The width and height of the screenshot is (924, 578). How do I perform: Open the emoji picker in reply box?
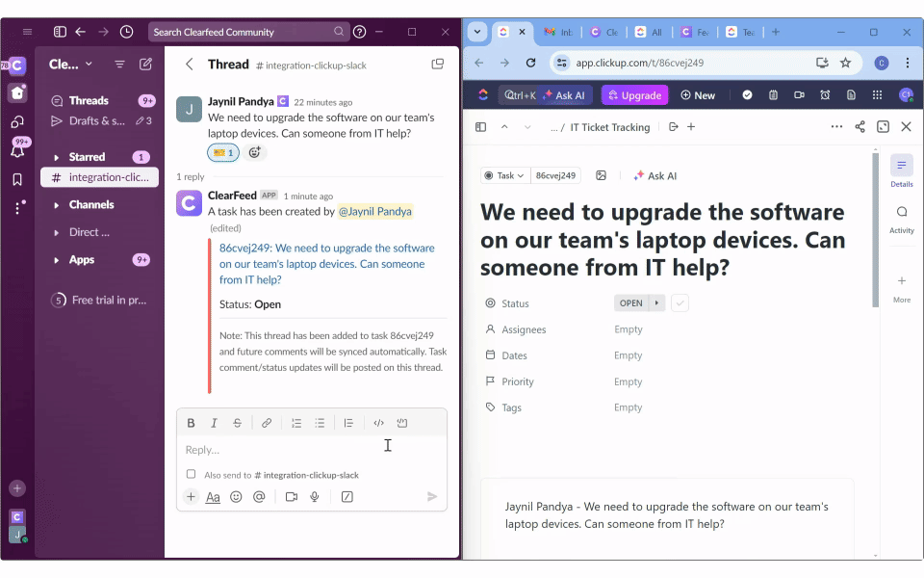236,497
